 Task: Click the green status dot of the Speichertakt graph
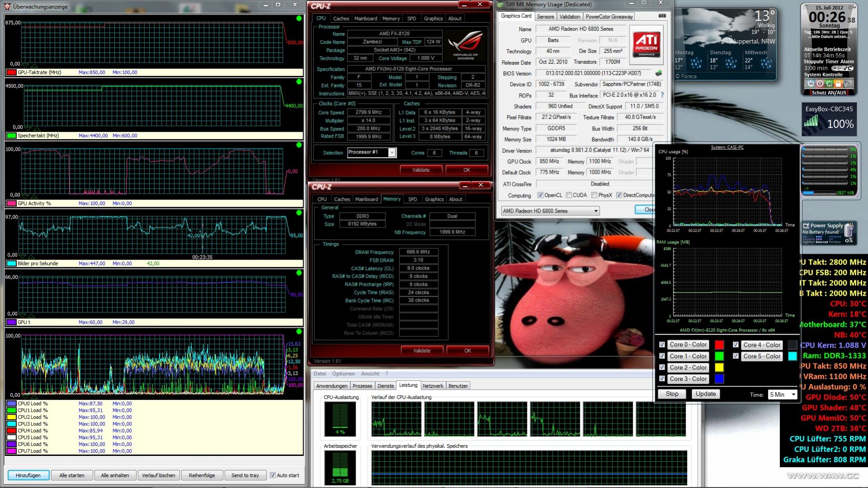point(299,82)
